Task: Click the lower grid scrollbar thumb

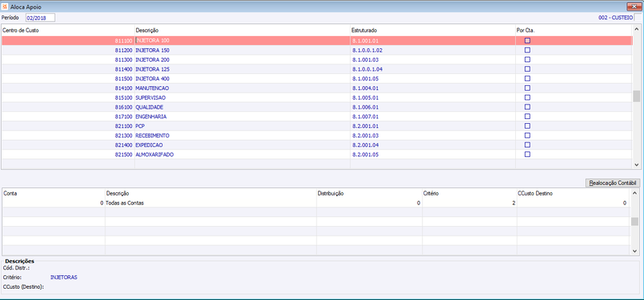Action: tap(634, 222)
